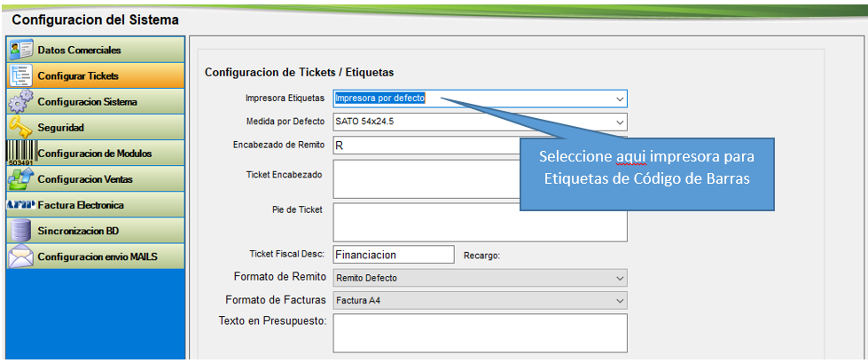Screen dimensions: 868x363
Task: Expand the Impresora Etiquetas dropdown
Action: pos(619,99)
